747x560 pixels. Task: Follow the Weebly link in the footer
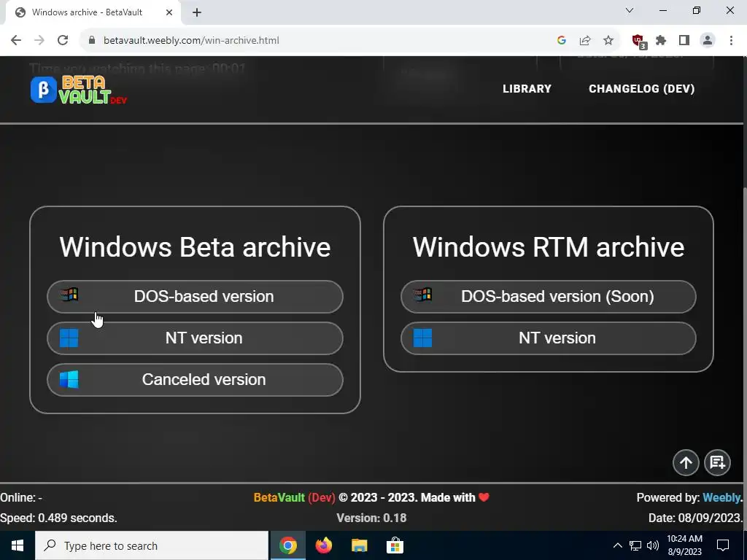click(x=721, y=497)
